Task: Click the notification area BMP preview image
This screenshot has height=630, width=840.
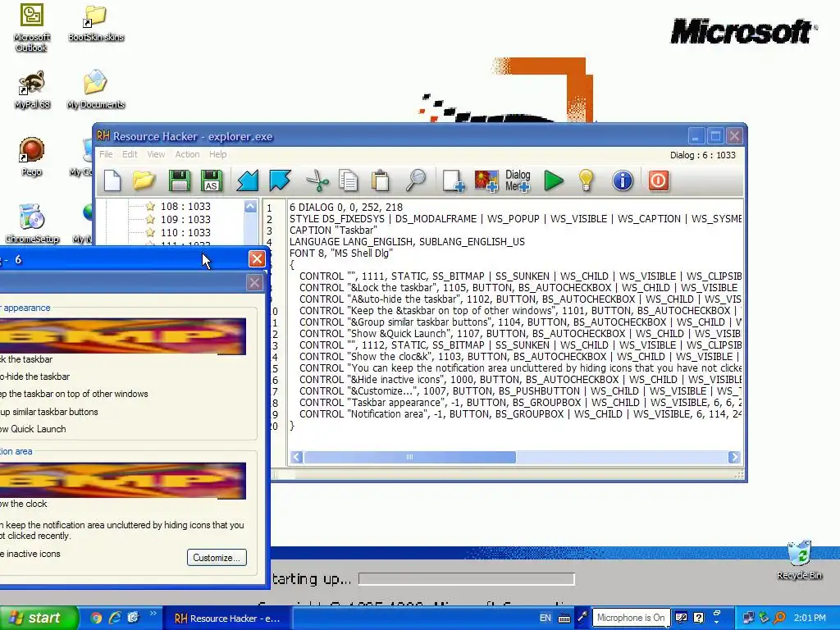Action: coord(123,481)
